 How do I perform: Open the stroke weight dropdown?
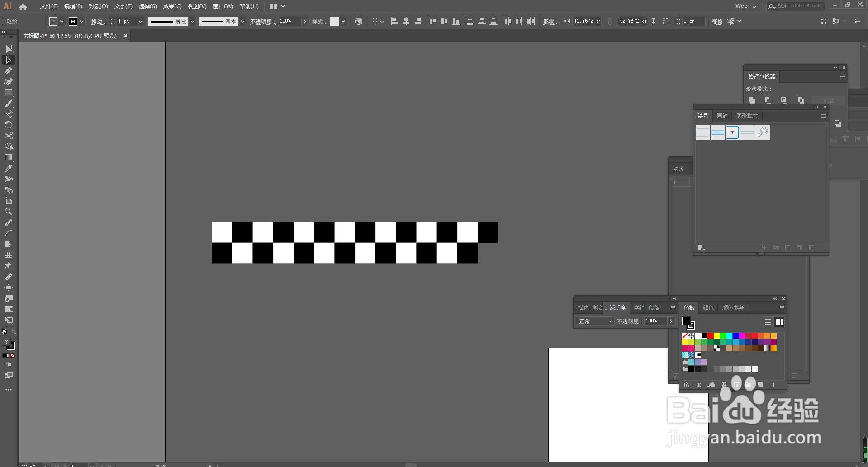[140, 21]
